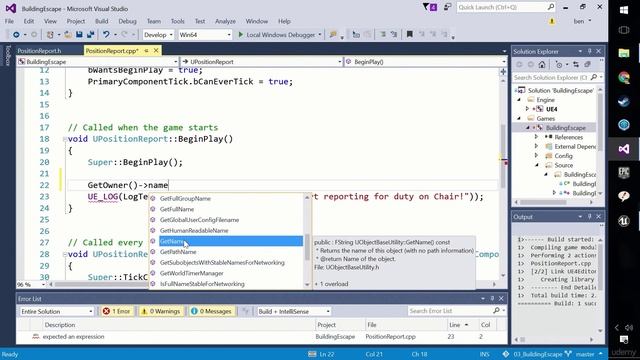Toggle auto-hide pin on Solution Explorer
The height and width of the screenshot is (360, 640).
point(589,51)
